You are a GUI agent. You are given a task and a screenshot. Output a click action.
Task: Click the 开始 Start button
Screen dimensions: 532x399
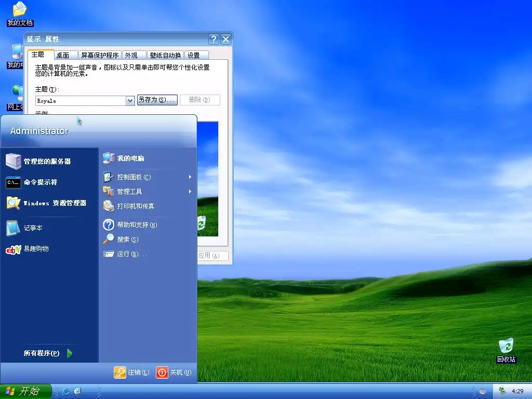[x=25, y=391]
